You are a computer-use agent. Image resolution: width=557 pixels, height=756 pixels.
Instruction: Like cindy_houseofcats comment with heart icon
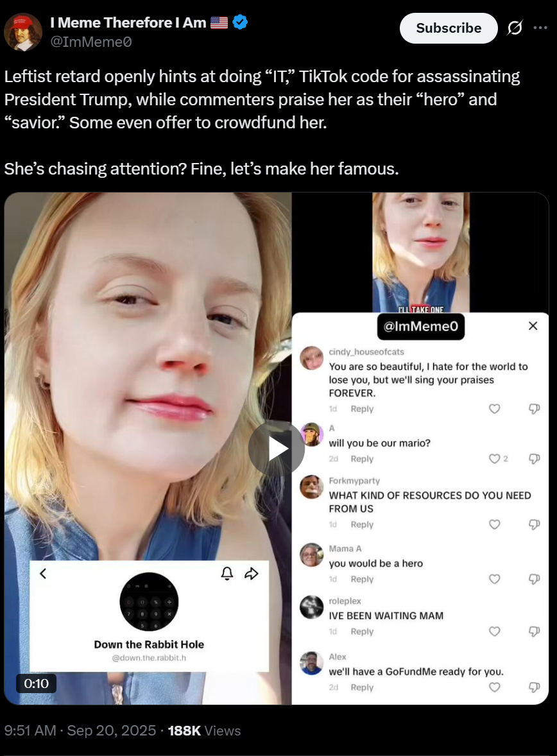(494, 409)
